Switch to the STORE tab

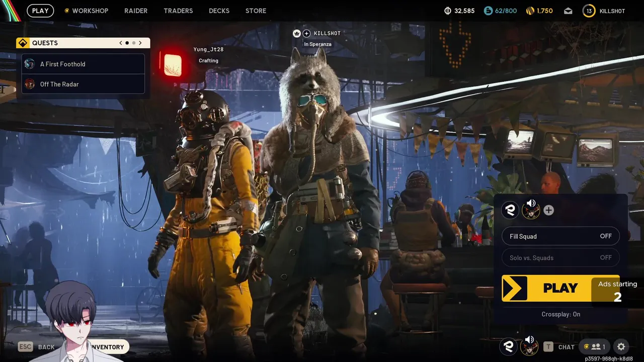click(256, 11)
